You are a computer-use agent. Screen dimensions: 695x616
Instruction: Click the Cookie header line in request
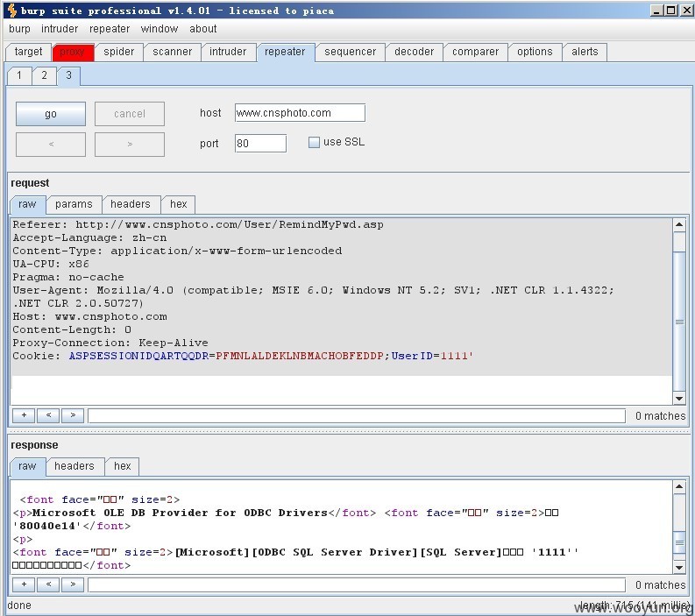pos(243,356)
